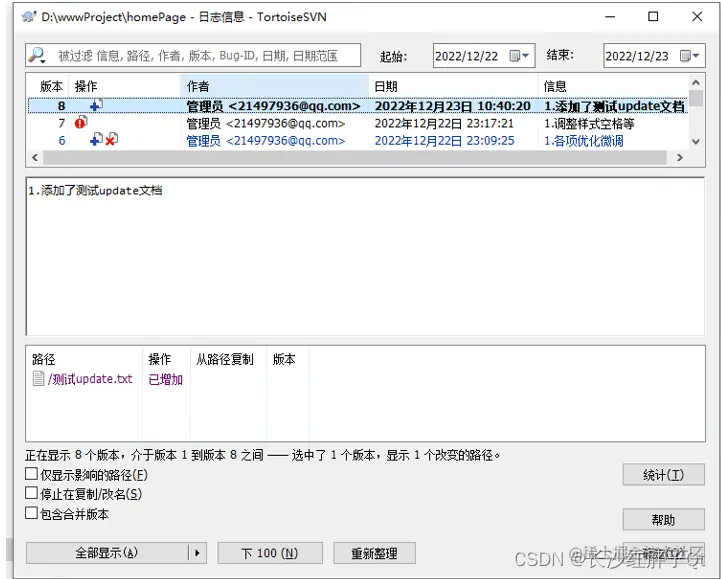Select revision 6 row number
721x579 pixels.
(62, 140)
